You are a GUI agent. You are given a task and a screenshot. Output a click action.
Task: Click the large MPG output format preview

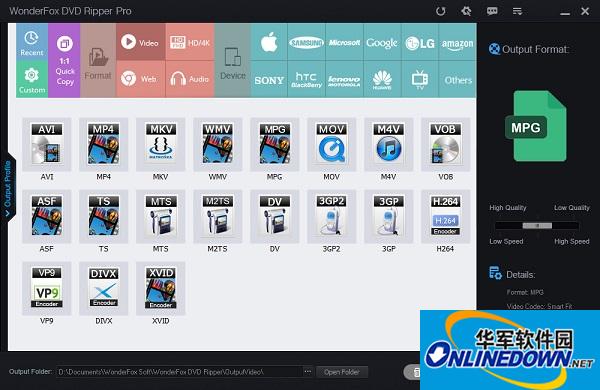click(536, 126)
